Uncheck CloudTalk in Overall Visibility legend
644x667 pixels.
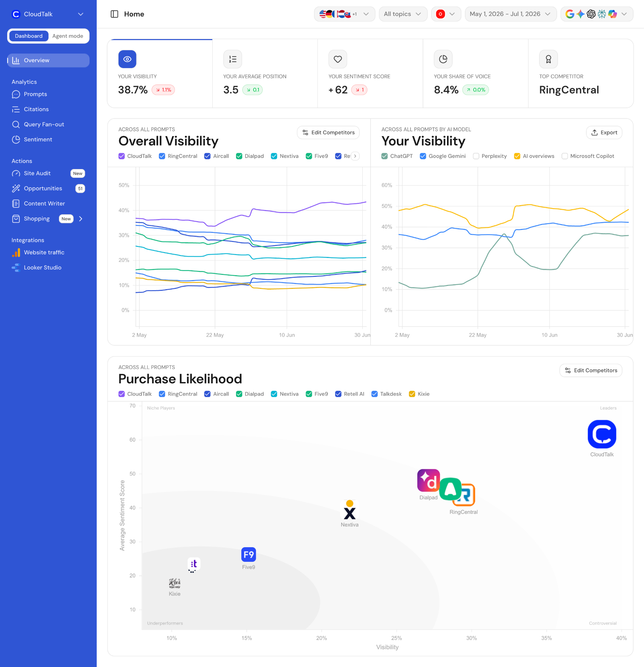point(121,156)
